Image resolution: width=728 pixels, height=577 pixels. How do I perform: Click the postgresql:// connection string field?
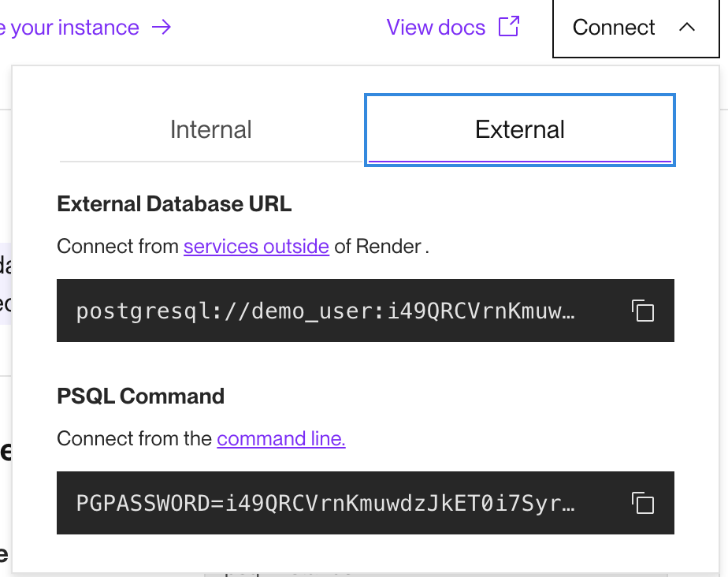pyautogui.click(x=325, y=311)
